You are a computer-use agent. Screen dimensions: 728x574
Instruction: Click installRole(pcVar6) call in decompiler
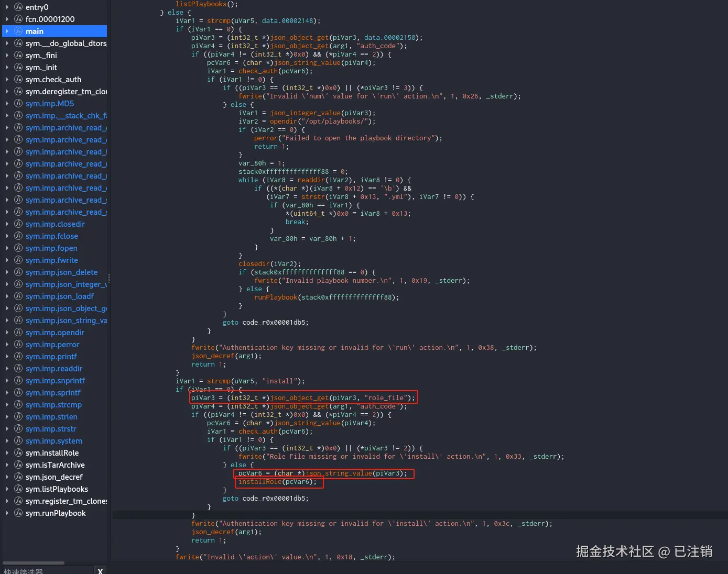pos(278,482)
